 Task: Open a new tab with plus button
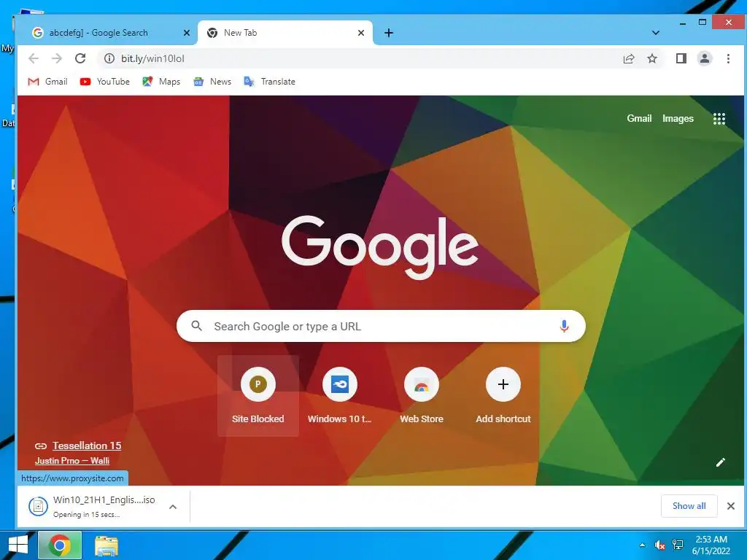point(389,33)
